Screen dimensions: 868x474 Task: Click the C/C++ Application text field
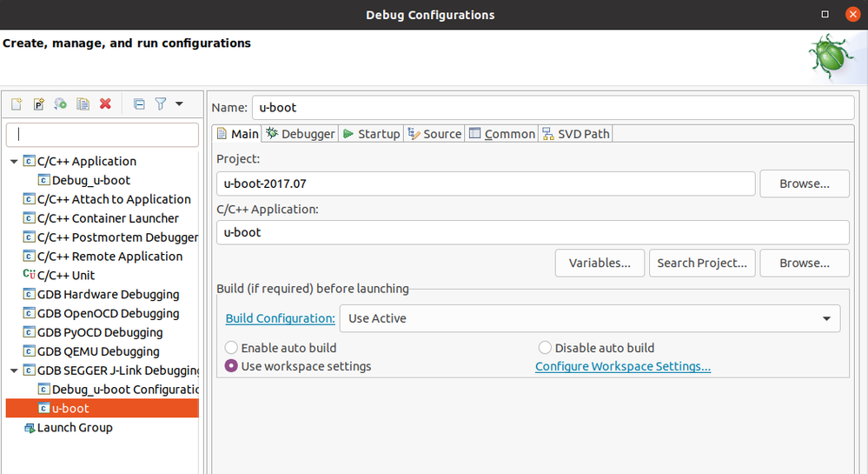532,232
